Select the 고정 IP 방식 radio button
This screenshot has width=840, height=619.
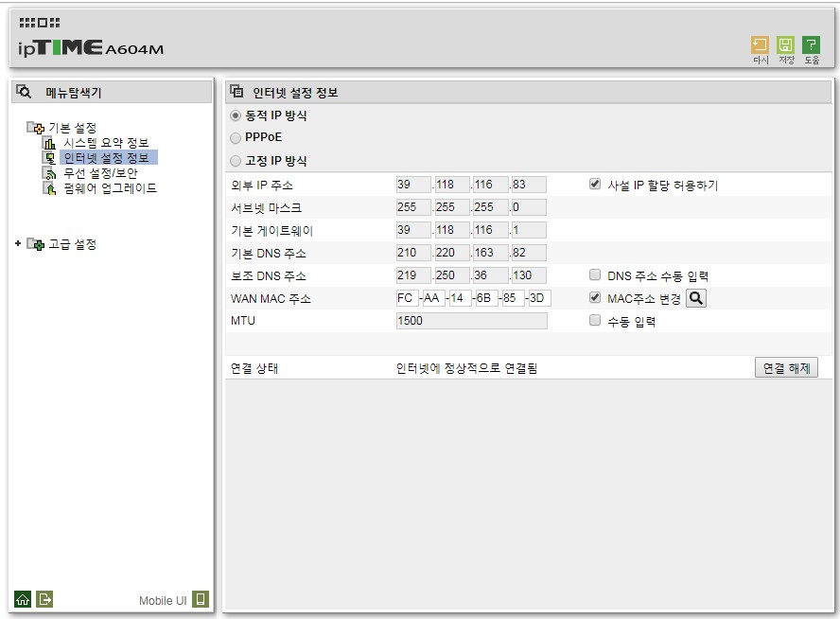pos(236,161)
